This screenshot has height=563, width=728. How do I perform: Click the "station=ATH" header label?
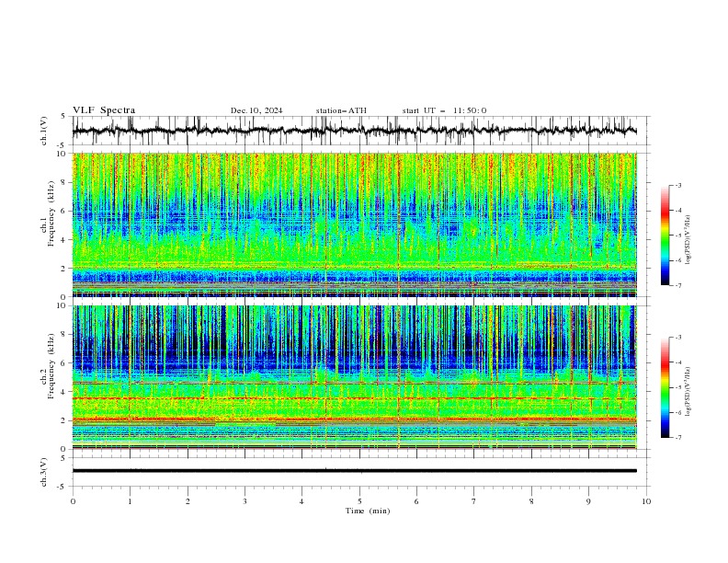341,110
